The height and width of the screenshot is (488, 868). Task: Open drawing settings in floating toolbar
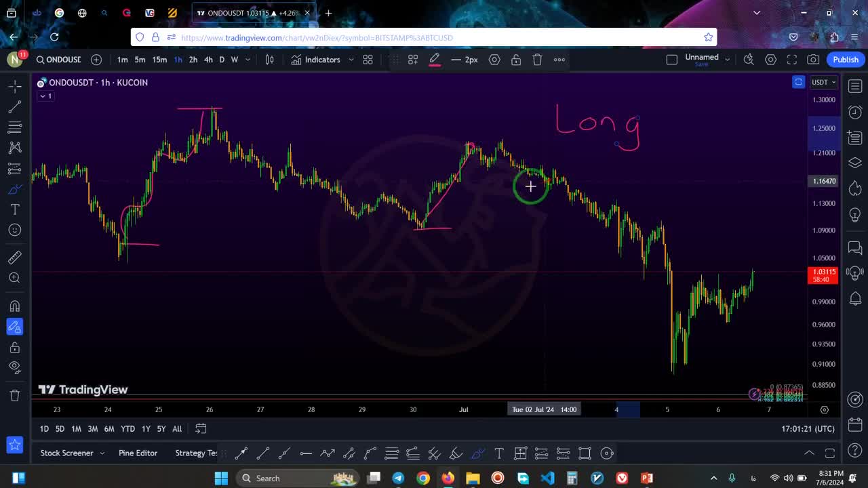coord(494,60)
